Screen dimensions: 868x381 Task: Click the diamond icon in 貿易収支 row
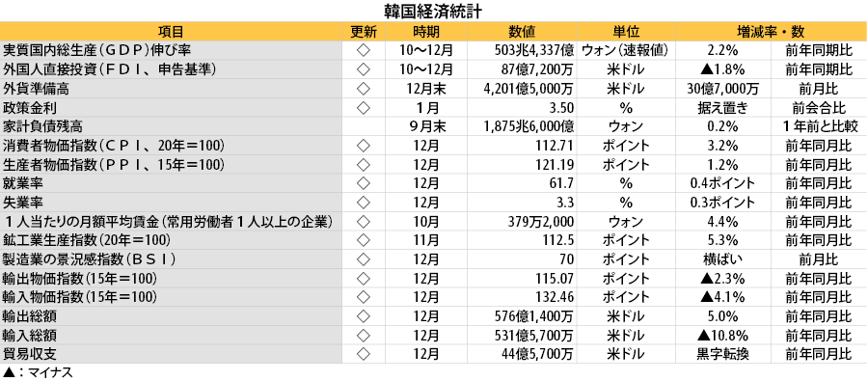(x=364, y=354)
